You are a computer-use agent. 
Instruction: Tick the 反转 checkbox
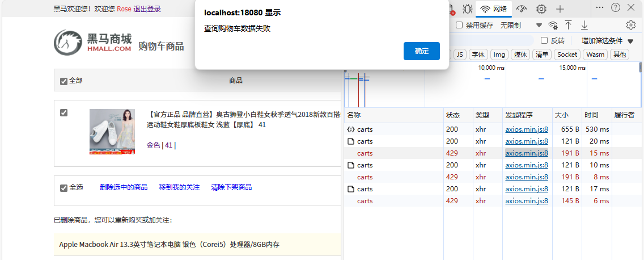pyautogui.click(x=544, y=40)
